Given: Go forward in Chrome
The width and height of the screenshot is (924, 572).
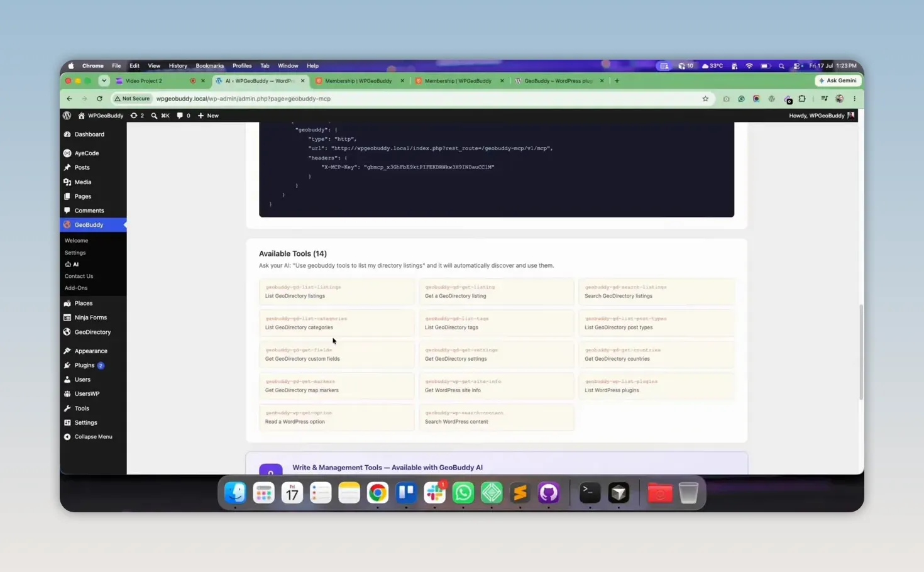Looking at the screenshot, I should 84,99.
